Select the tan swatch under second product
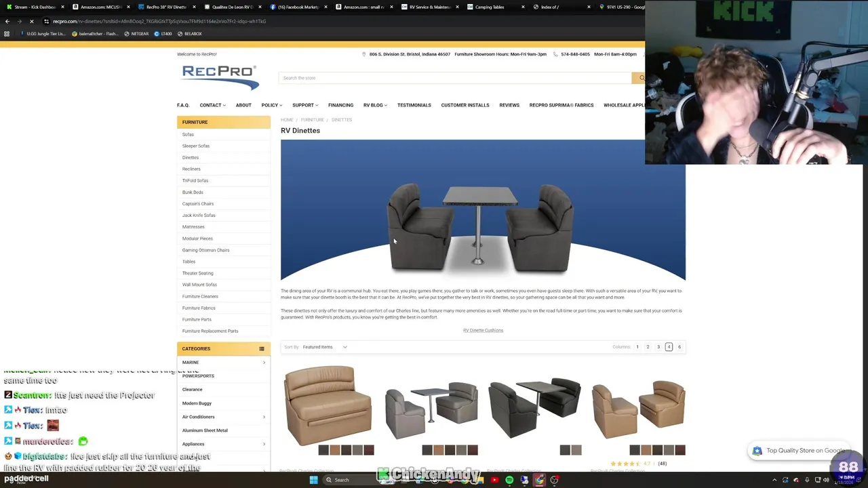868x488 pixels. point(439,450)
